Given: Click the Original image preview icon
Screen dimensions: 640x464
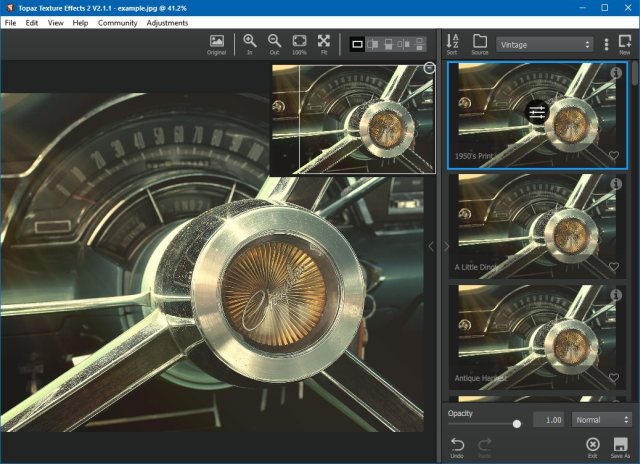Looking at the screenshot, I should pyautogui.click(x=216, y=44).
